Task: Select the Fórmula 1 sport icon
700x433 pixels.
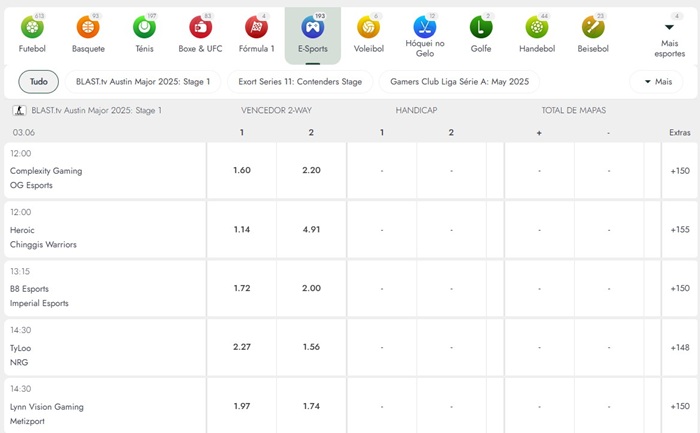Action: click(x=256, y=27)
